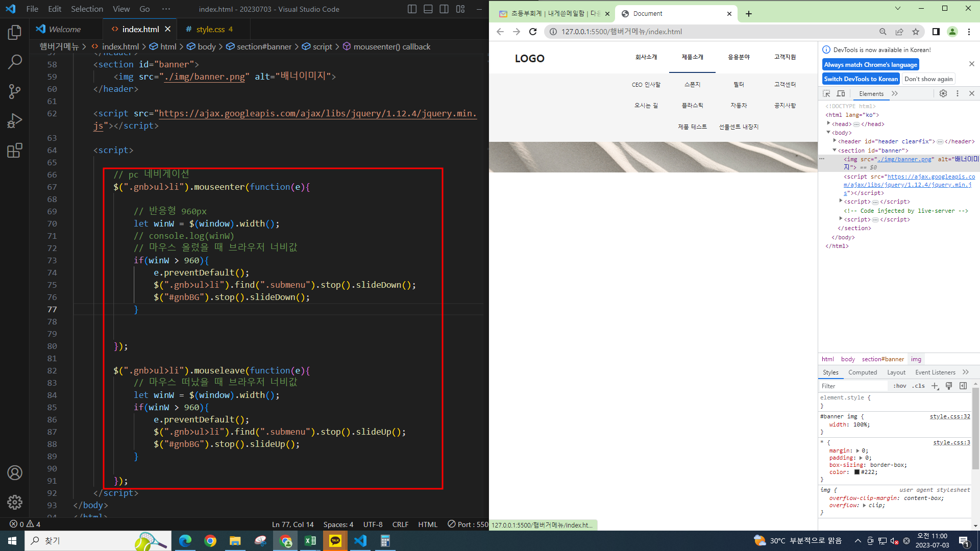The height and width of the screenshot is (551, 980).
Task: Select the DevTools inspect element tool
Action: 826,94
